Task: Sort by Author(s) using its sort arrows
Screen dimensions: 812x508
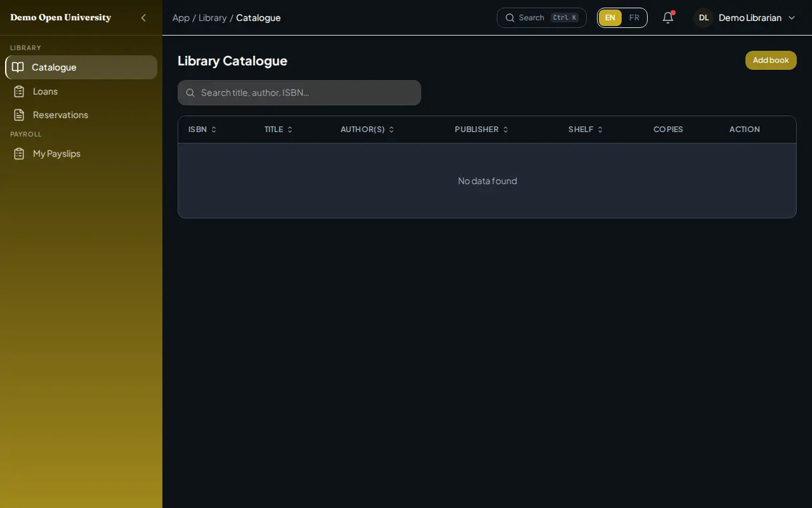Action: pyautogui.click(x=391, y=130)
